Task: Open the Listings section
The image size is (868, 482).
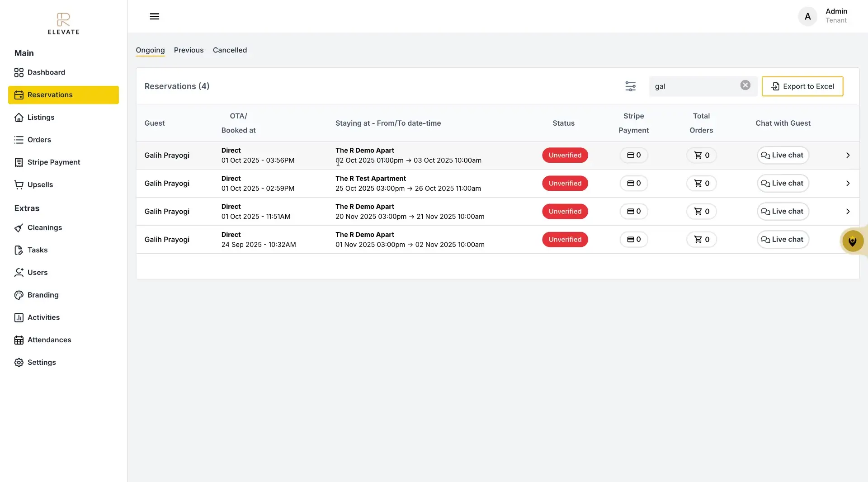Action: [x=41, y=117]
